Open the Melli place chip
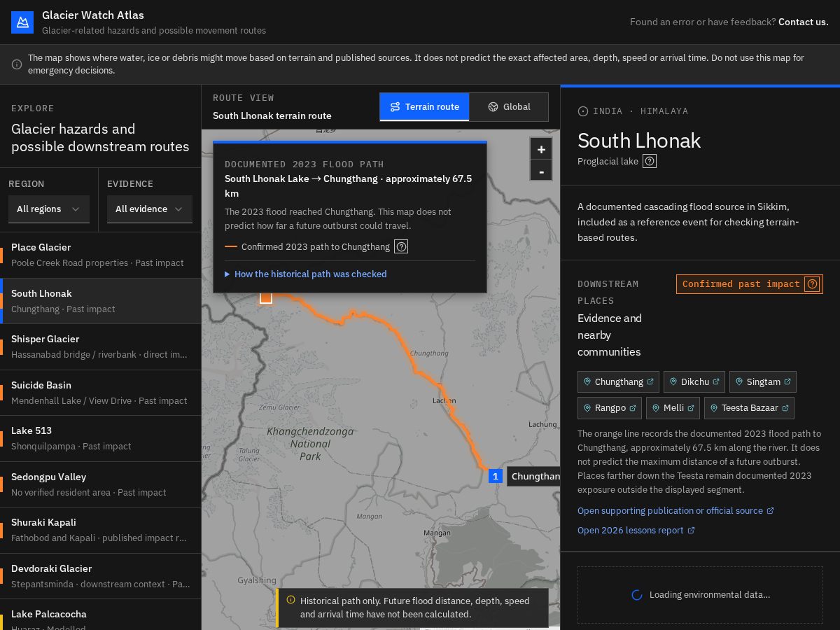Viewport: 840px width, 630px height. (673, 407)
